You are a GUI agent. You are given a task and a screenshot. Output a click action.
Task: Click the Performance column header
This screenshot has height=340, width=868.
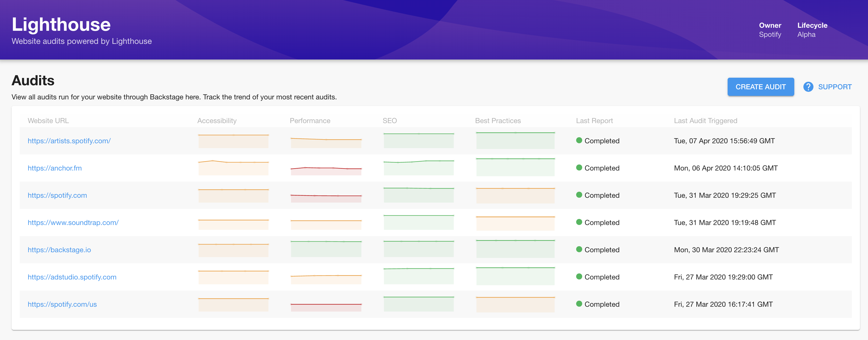pyautogui.click(x=310, y=121)
